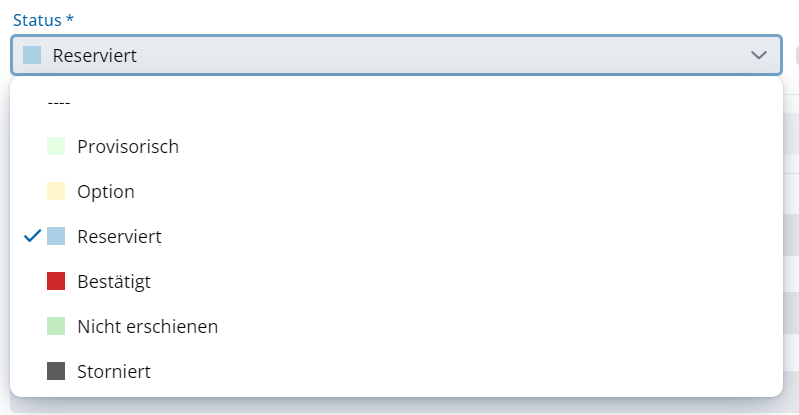Click the gray element right of Status field
Image resolution: width=799 pixels, height=415 pixels.
[796, 55]
